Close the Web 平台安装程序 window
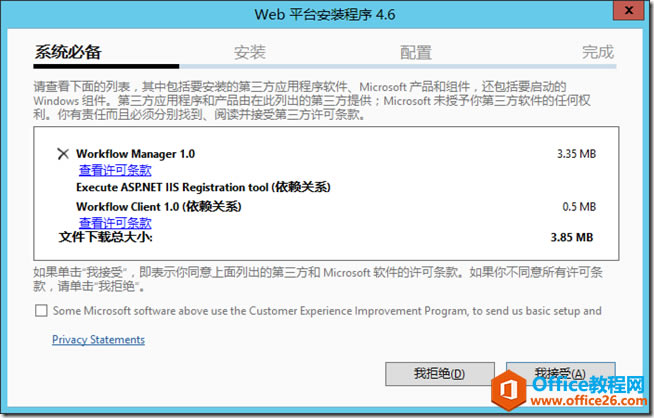The image size is (654, 418). tap(626, 12)
